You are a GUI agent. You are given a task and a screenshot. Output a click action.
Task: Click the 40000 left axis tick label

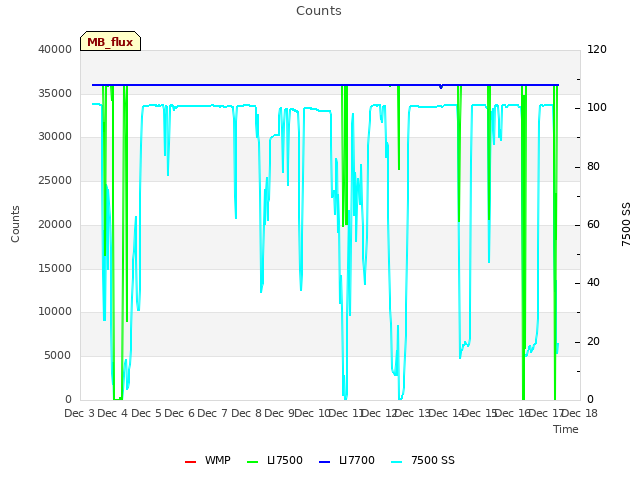[x=55, y=49]
